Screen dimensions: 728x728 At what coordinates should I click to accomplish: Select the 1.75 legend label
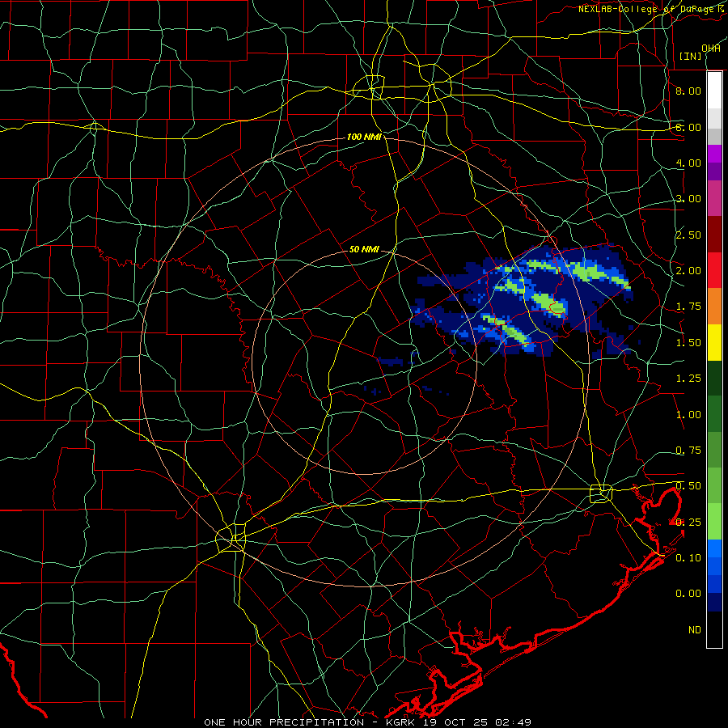[x=688, y=307]
